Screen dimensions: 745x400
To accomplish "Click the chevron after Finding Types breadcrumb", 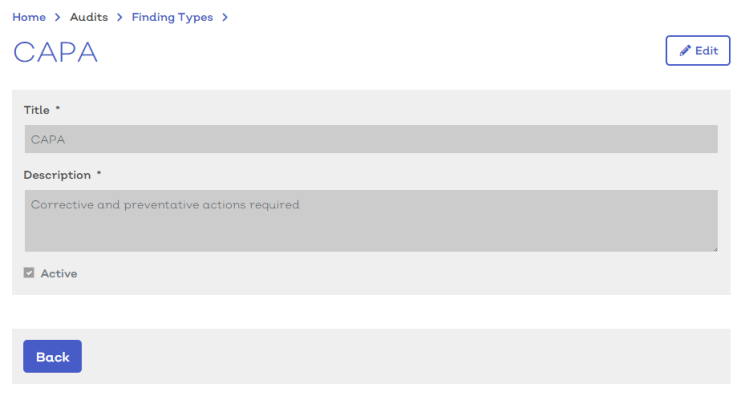I will (x=225, y=18).
